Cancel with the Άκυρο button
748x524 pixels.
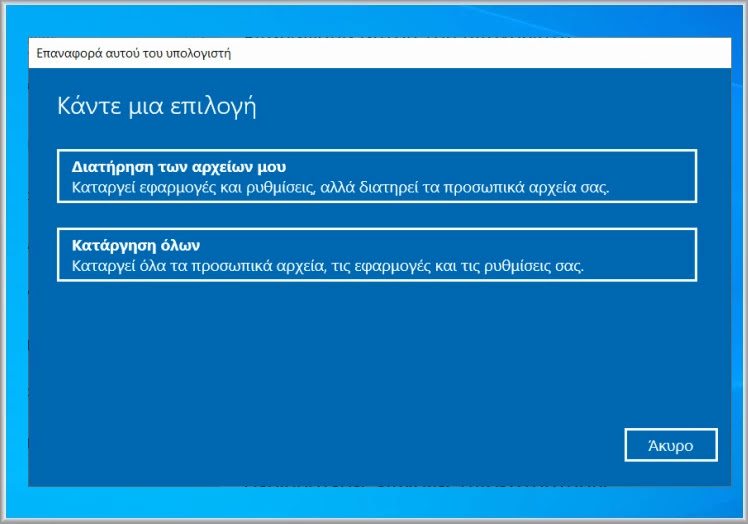pyautogui.click(x=671, y=445)
